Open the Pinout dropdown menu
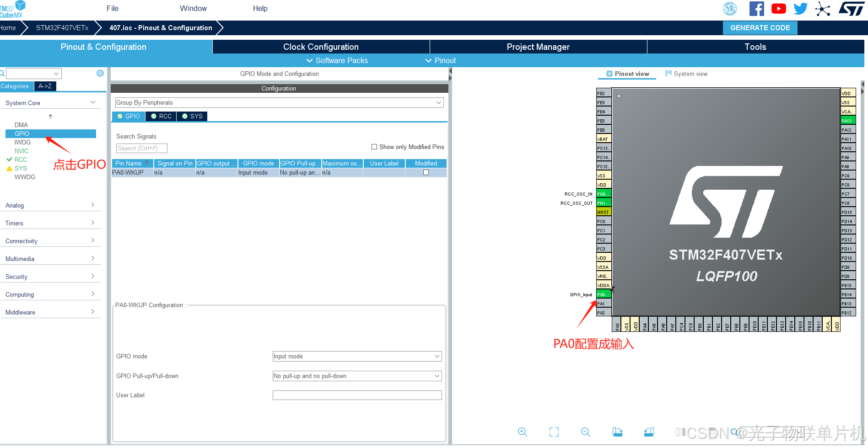The width and height of the screenshot is (868, 448). pos(441,60)
